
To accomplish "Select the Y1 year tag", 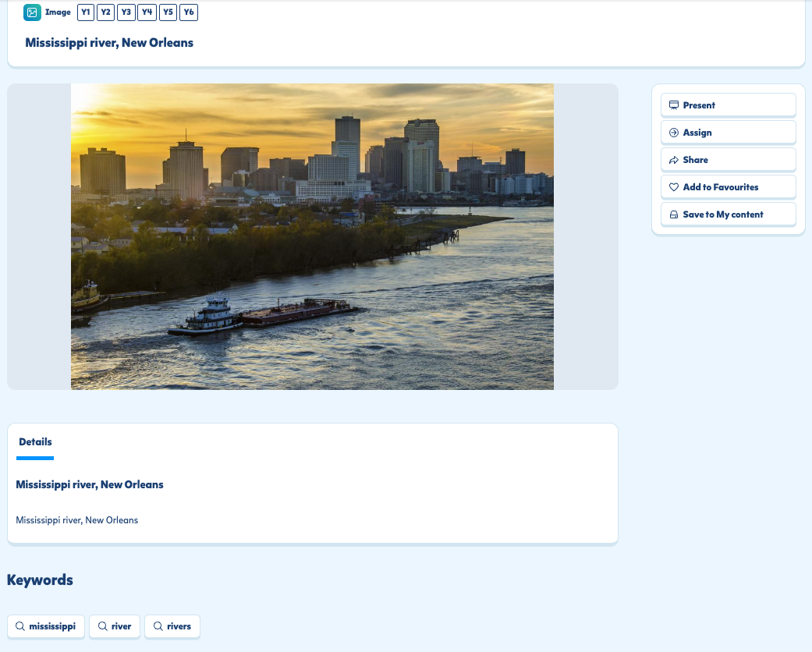I will [x=86, y=12].
